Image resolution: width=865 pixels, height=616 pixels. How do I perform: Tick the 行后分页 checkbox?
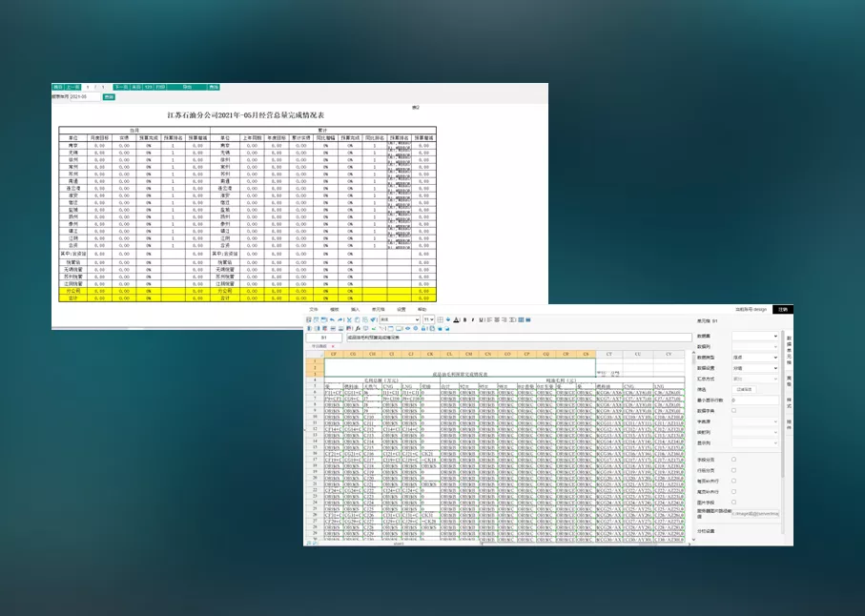click(x=733, y=470)
